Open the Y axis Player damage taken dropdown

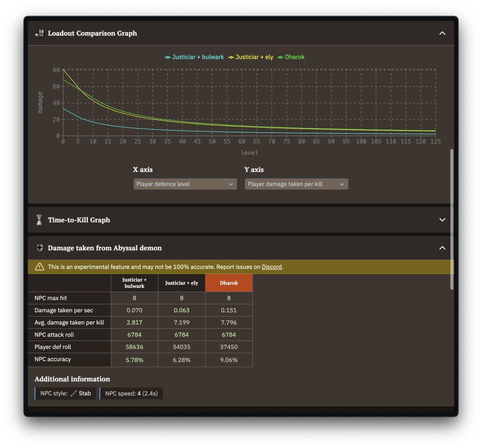coord(297,184)
